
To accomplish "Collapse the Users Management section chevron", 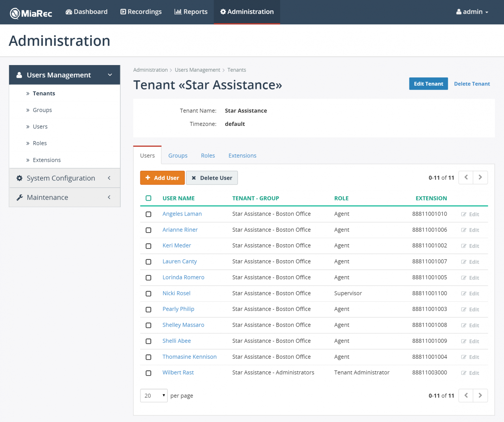I will tap(110, 75).
